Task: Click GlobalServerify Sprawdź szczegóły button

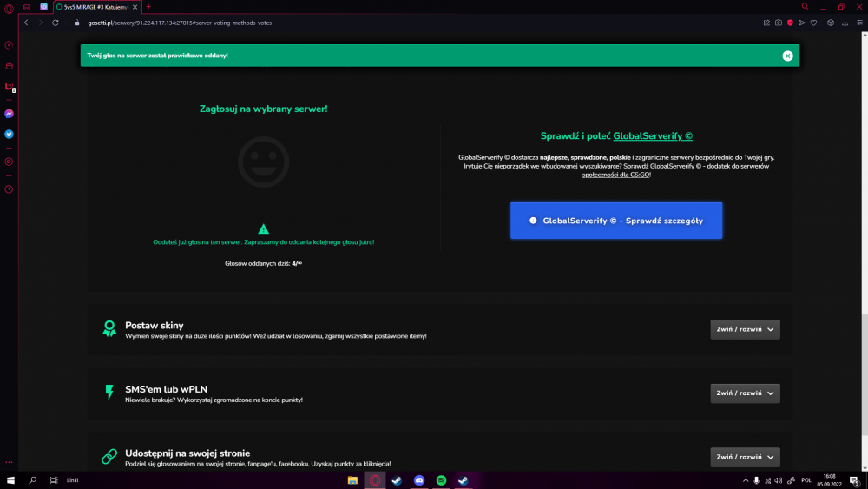Action: 616,221
